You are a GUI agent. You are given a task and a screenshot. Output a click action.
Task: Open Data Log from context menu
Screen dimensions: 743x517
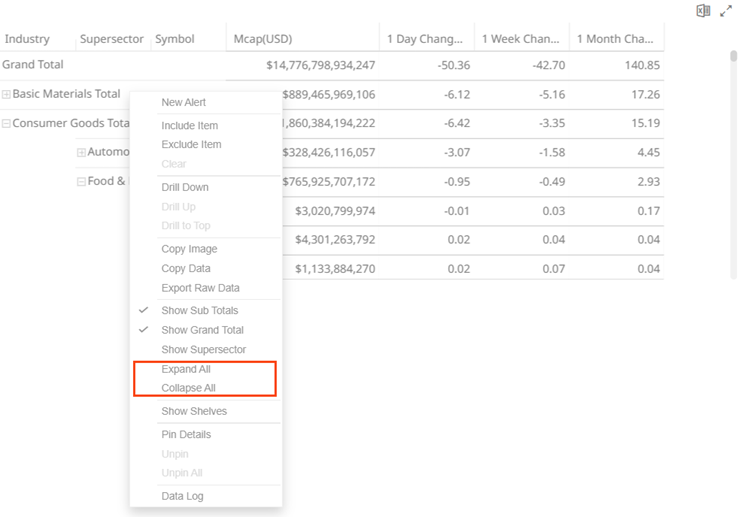click(x=184, y=497)
